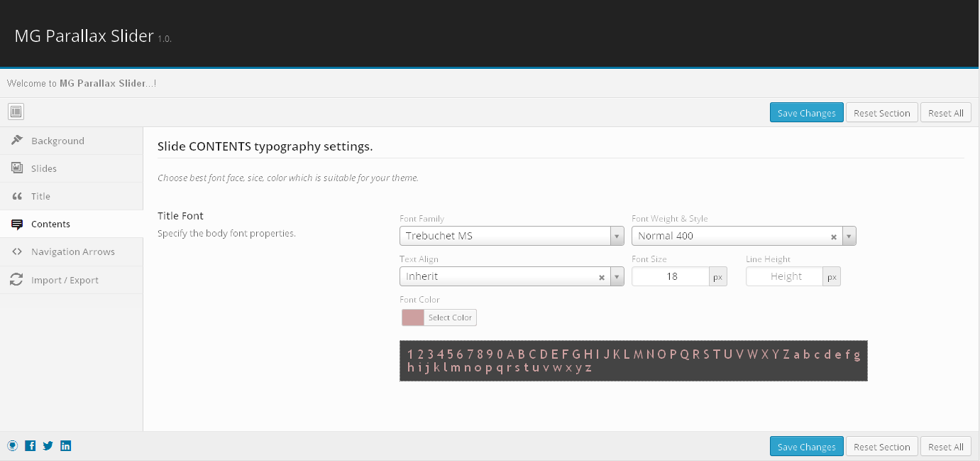Image resolution: width=980 pixels, height=461 pixels.
Task: Click the Background pin icon
Action: tap(17, 140)
